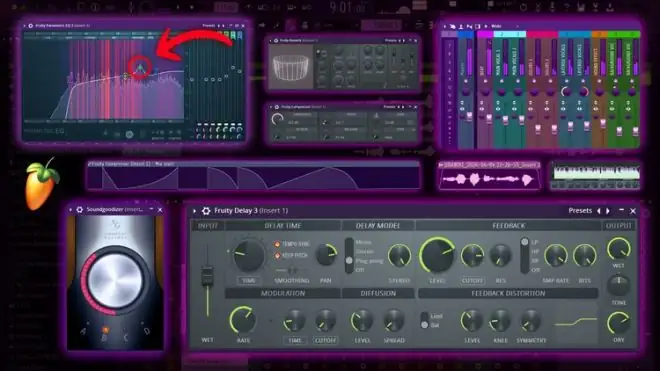Open Presets menu of Fruity Delay 3

(x=580, y=211)
